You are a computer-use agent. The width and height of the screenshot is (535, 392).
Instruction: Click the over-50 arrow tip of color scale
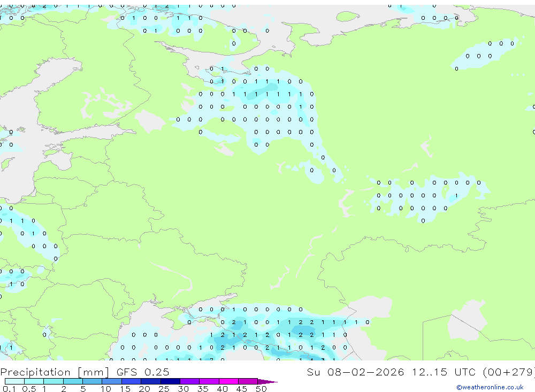[x=267, y=381]
